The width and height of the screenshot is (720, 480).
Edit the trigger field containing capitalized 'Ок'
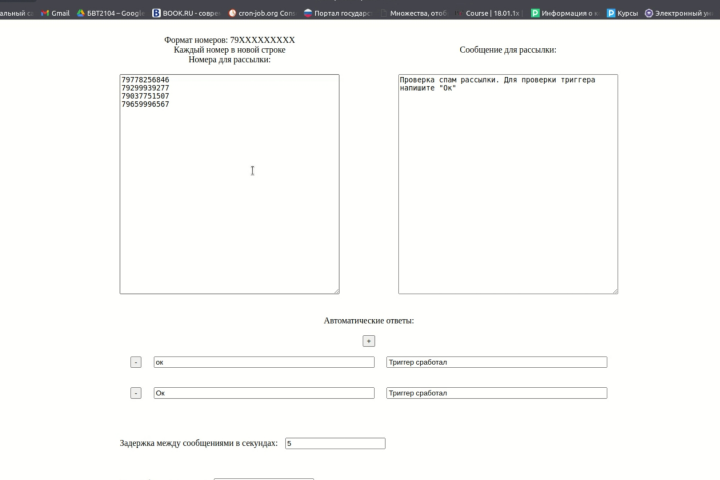(264, 393)
